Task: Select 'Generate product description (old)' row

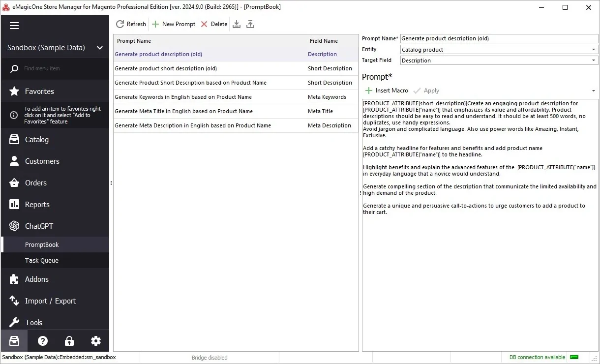Action: [236, 54]
